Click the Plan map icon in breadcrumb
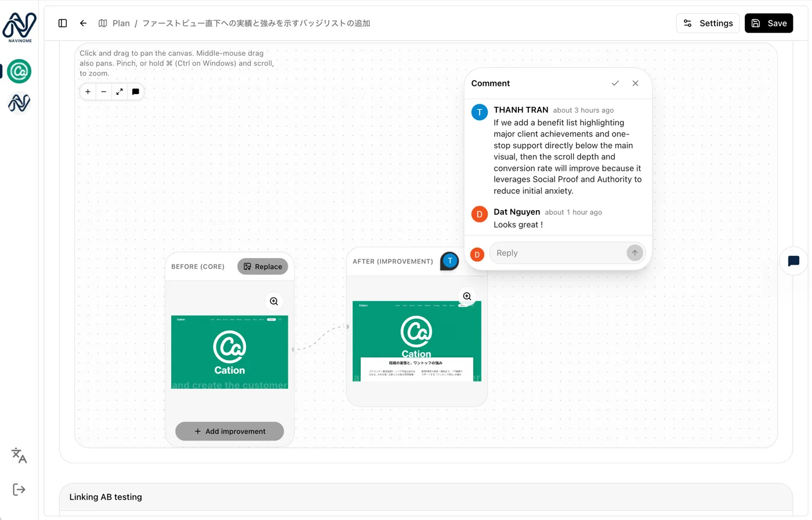812x520 pixels. [x=103, y=23]
